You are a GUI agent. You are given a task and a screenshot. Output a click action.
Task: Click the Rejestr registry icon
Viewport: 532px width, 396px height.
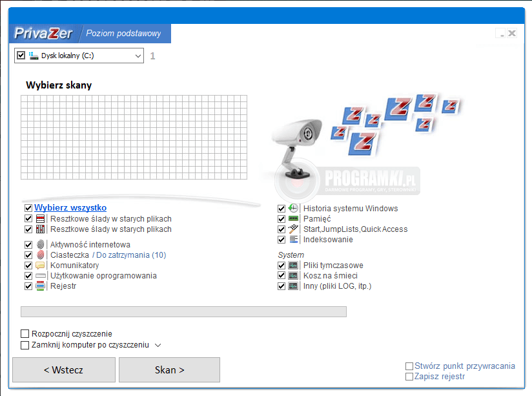pyautogui.click(x=41, y=286)
